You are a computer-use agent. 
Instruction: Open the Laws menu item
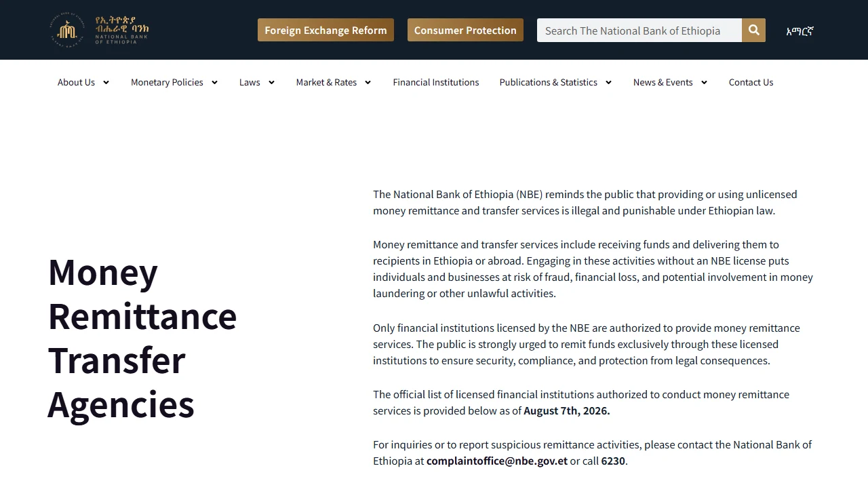(x=250, y=82)
